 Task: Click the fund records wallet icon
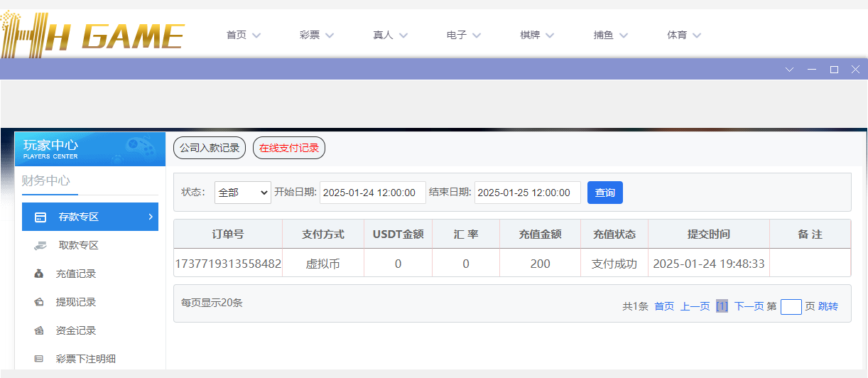40,331
